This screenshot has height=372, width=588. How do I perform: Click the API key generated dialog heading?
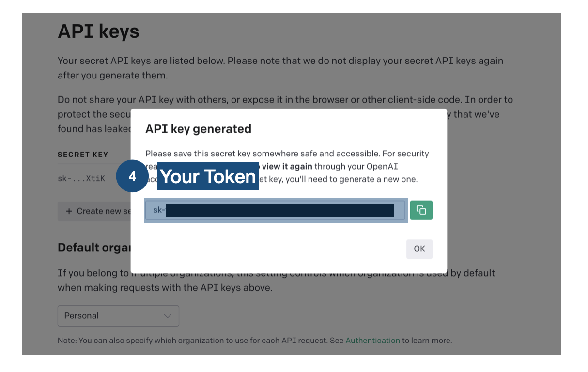coord(198,129)
